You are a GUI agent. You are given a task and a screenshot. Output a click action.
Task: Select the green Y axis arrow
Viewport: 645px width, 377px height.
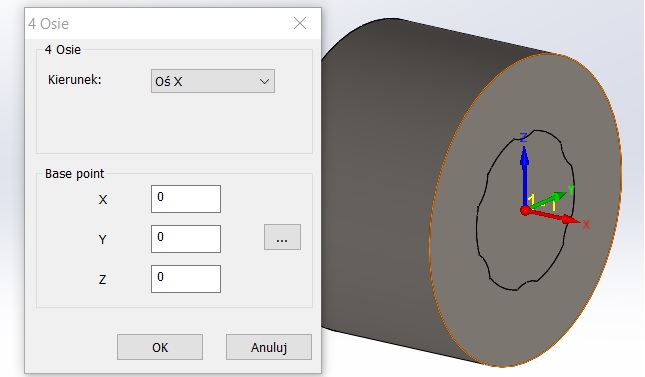point(548,200)
